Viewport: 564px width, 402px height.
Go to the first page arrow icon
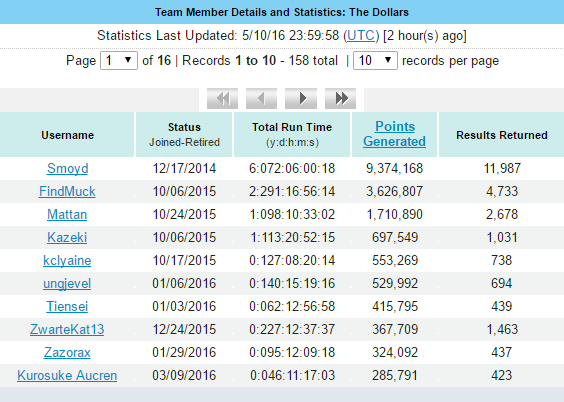pyautogui.click(x=222, y=98)
